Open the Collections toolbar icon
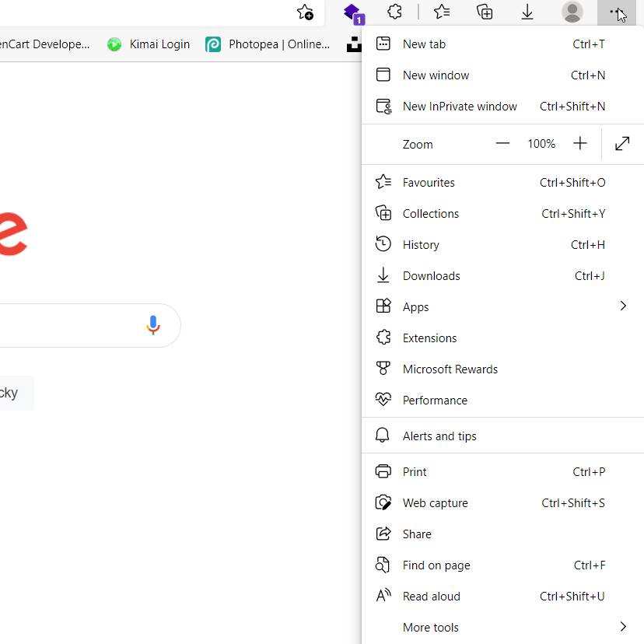The image size is (644, 644). point(485,12)
